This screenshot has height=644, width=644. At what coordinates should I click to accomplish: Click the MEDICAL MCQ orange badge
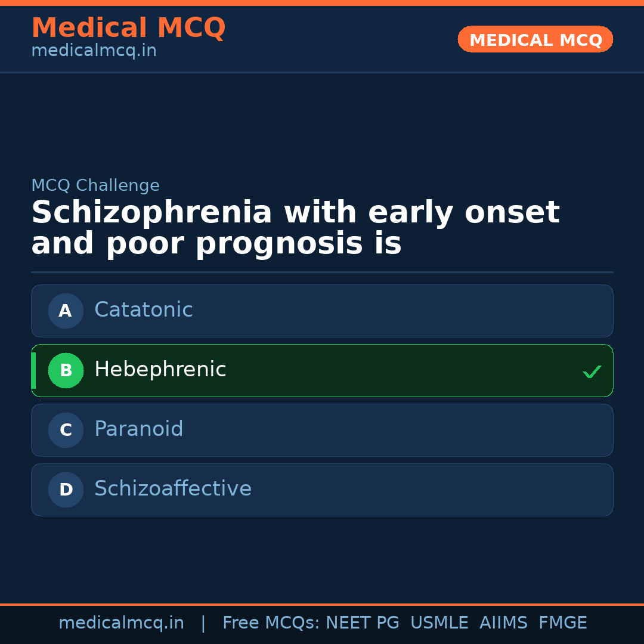535,39
